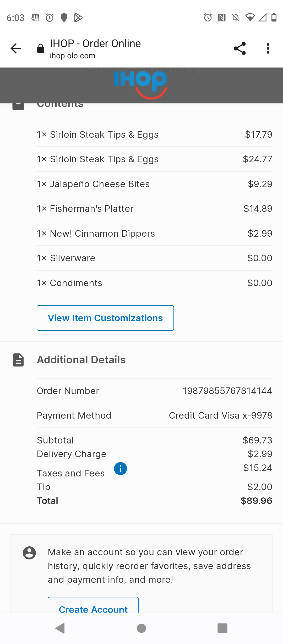Tap the padlock site security icon

41,48
